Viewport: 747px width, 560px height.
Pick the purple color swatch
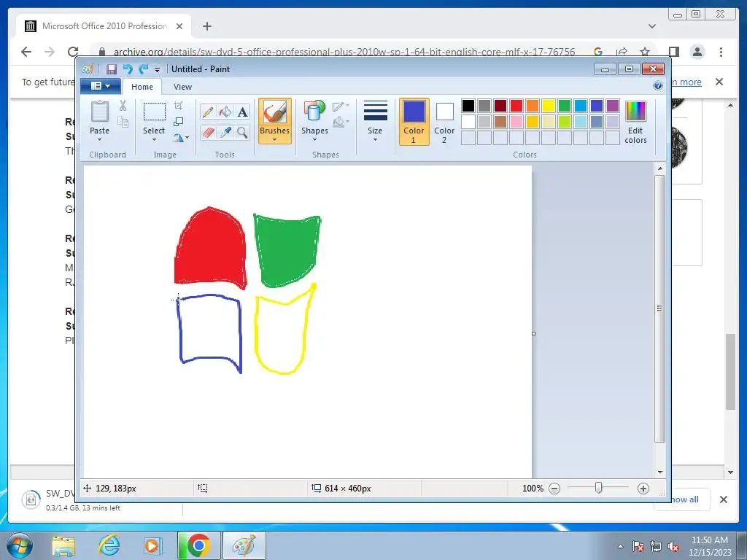pos(613,106)
